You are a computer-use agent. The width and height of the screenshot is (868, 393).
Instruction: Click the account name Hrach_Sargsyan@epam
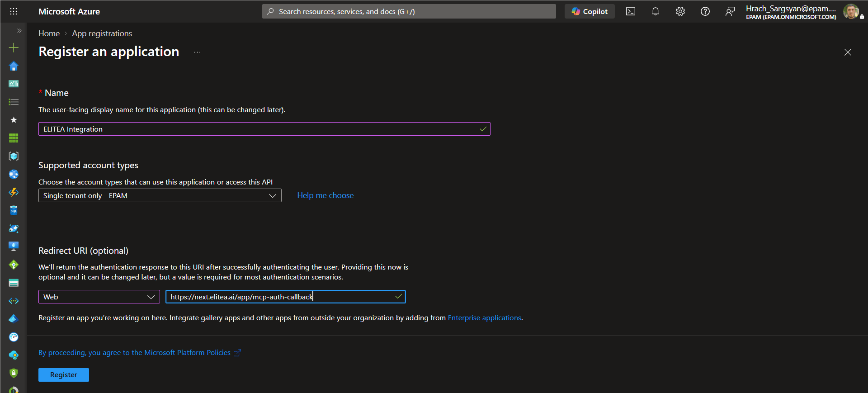(x=791, y=9)
